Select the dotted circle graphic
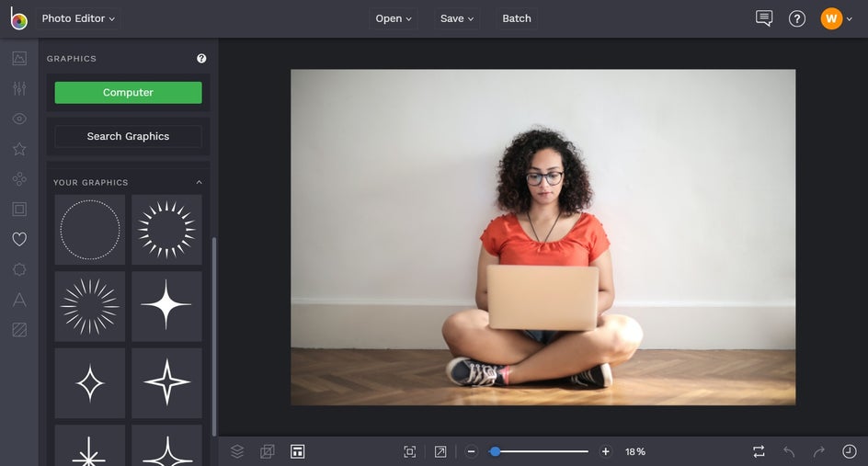868x466 pixels. point(90,230)
